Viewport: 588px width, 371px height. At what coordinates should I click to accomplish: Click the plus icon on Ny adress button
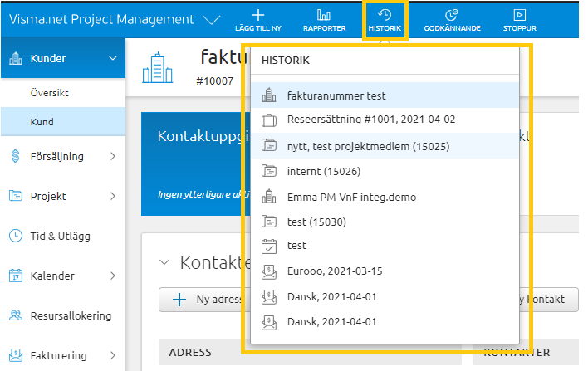tap(179, 300)
